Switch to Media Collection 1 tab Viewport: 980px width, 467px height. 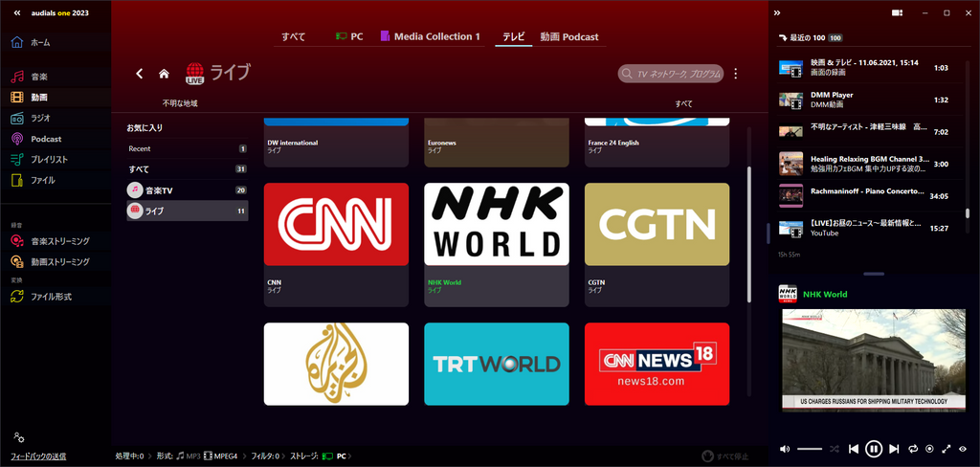(431, 37)
